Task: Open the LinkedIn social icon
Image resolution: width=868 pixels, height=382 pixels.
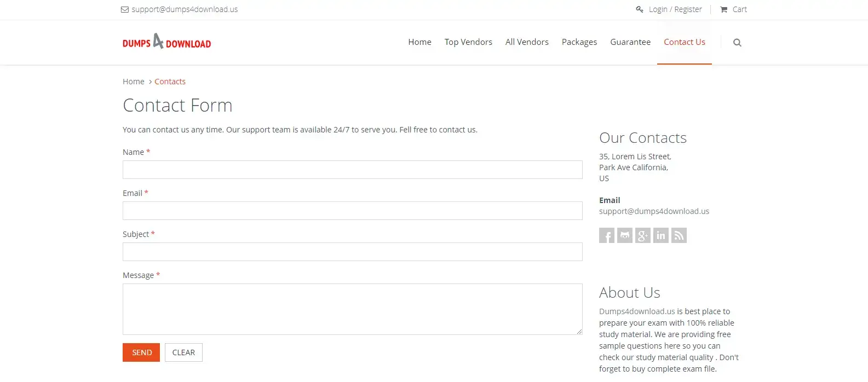Action: coord(660,235)
